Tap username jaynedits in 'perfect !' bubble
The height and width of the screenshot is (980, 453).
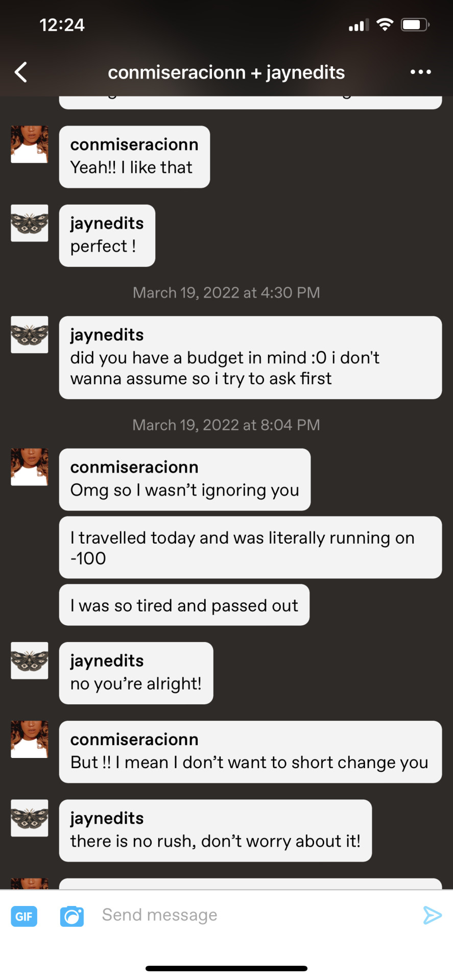(107, 224)
